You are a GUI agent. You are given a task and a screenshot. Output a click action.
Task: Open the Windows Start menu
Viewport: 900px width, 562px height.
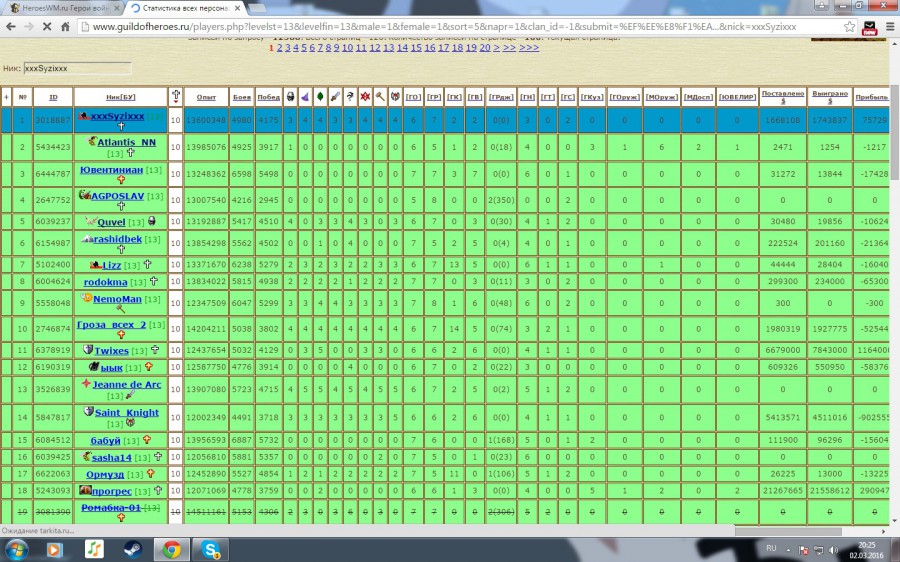17,549
